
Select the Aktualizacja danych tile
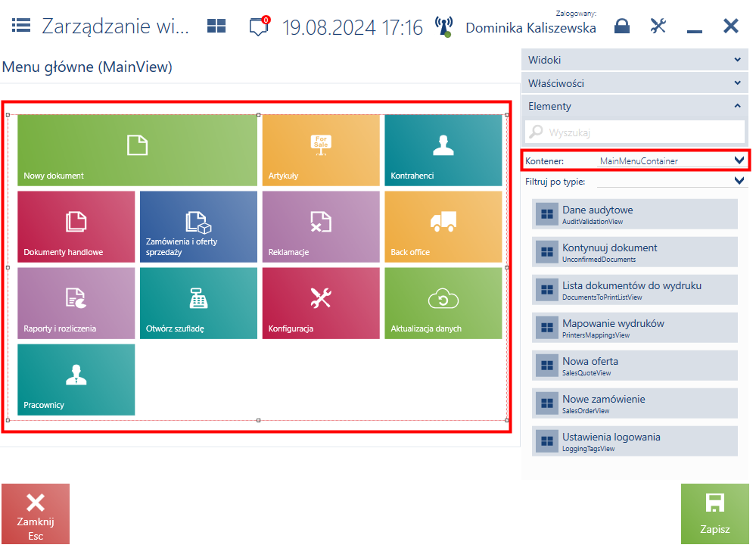point(443,304)
